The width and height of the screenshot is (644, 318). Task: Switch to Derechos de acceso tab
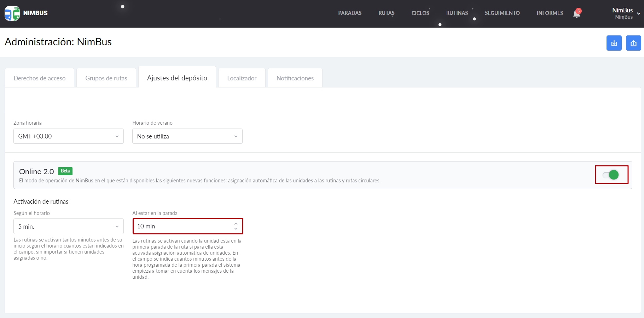(x=40, y=78)
